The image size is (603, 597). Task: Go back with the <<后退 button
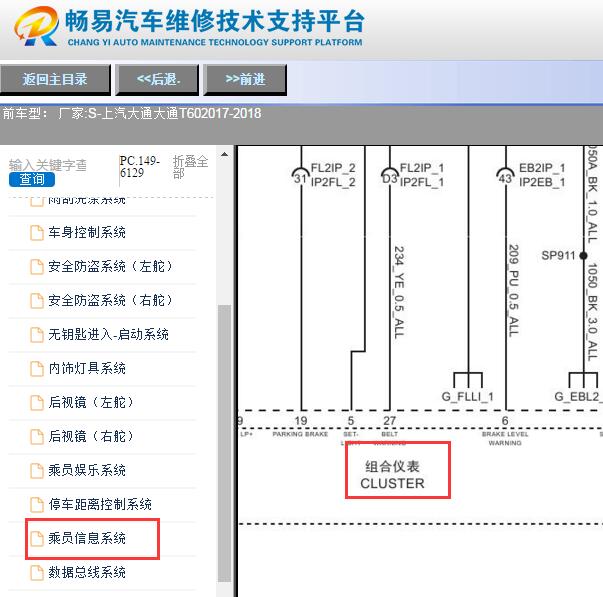tap(157, 80)
